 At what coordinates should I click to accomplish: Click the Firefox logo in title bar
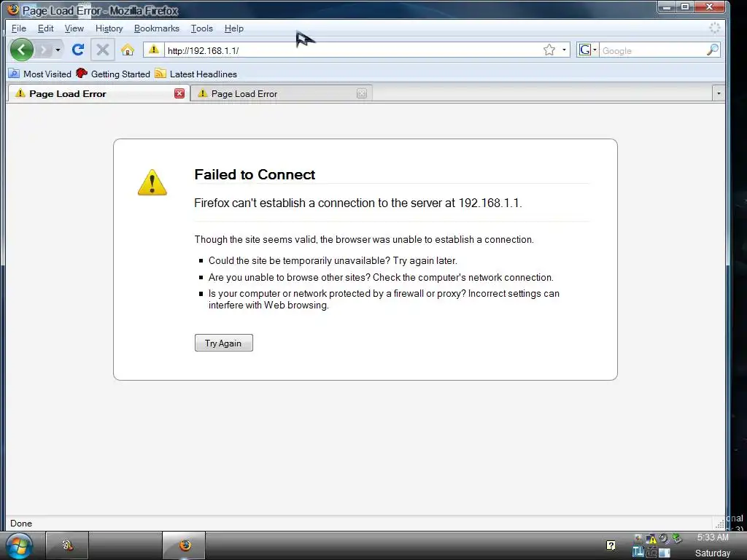[13, 9]
